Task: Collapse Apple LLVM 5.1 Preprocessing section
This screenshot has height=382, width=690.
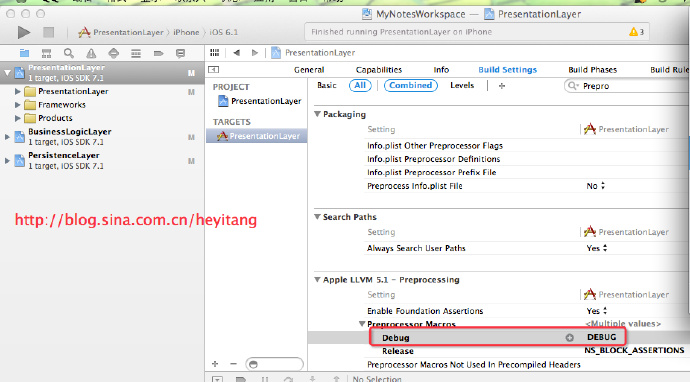Action: pos(317,279)
